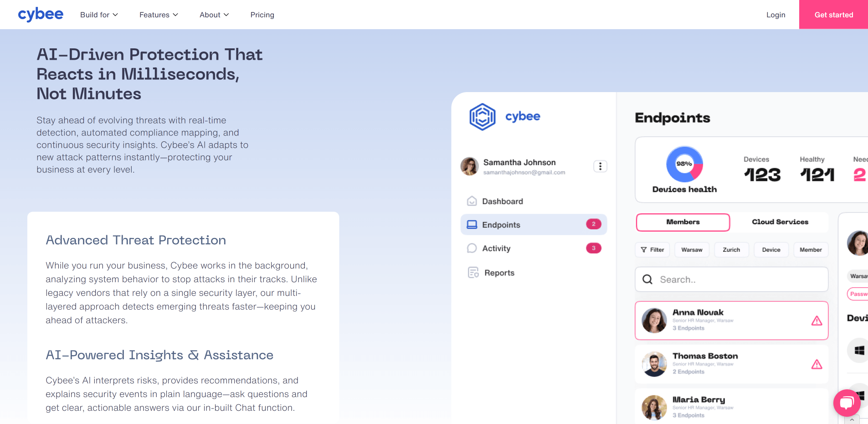Click the Dashboard home icon in sidebar

472,201
